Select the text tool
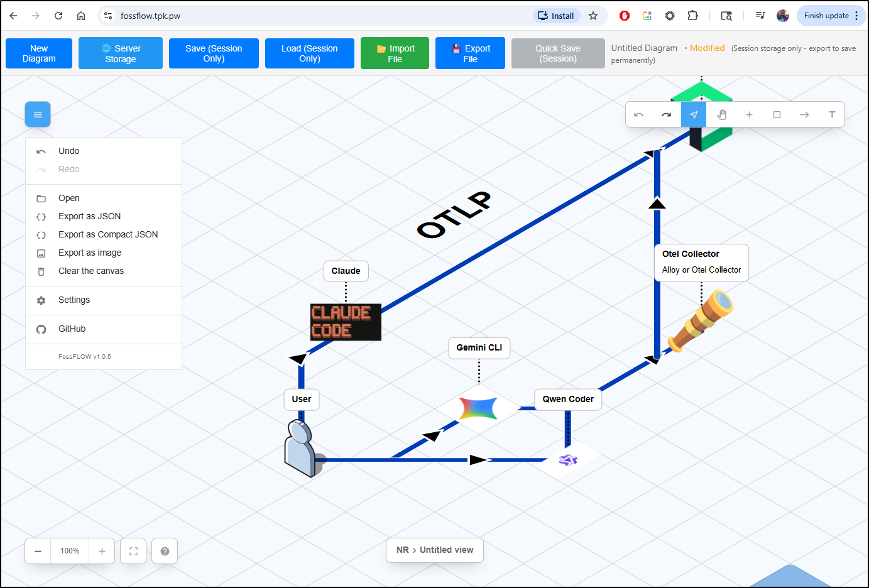The image size is (869, 588). 832,115
